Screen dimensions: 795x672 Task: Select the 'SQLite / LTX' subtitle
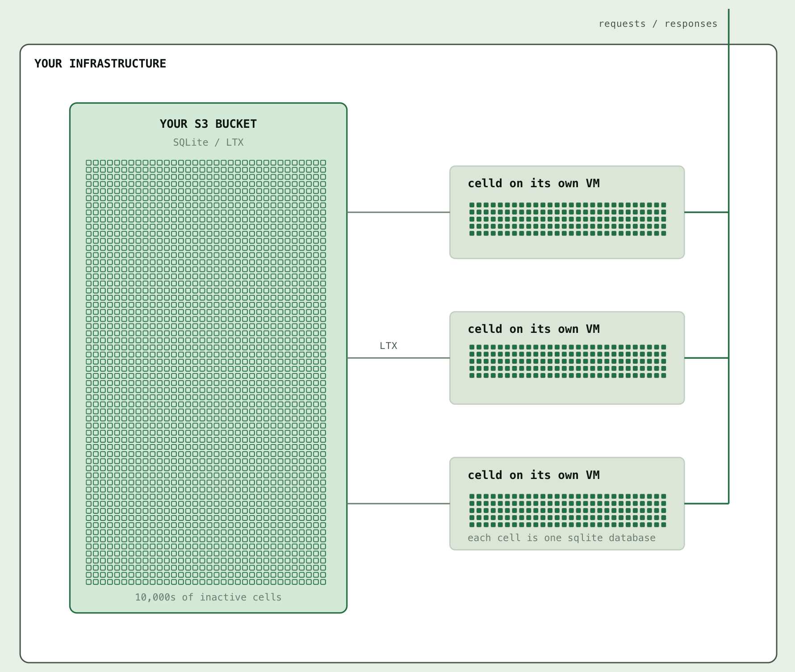(208, 143)
